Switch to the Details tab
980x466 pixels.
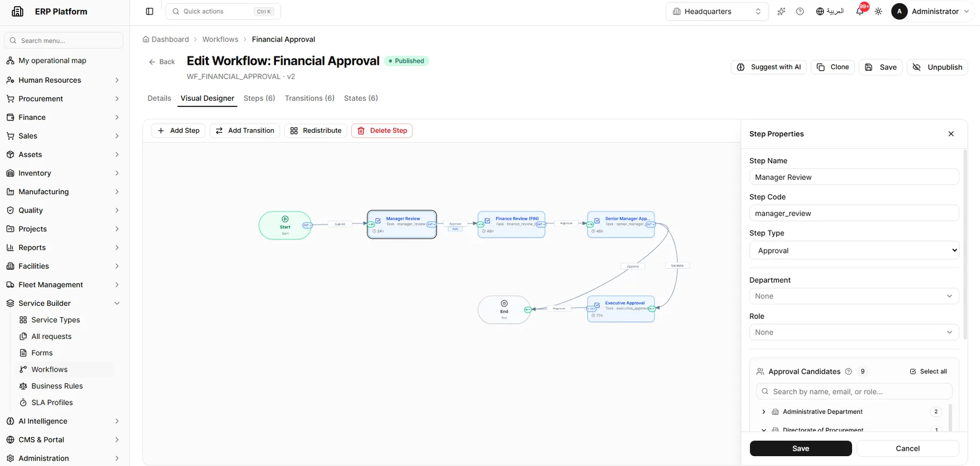coord(159,98)
